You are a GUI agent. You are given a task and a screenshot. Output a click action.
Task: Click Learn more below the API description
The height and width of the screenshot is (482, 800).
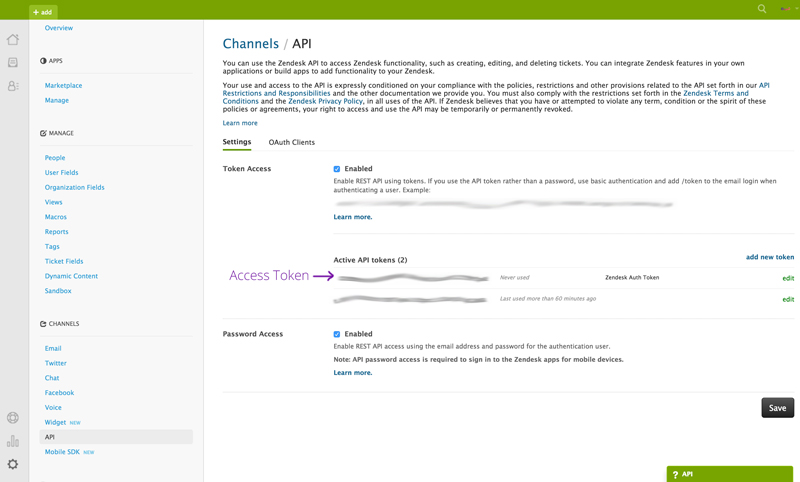[x=240, y=123]
